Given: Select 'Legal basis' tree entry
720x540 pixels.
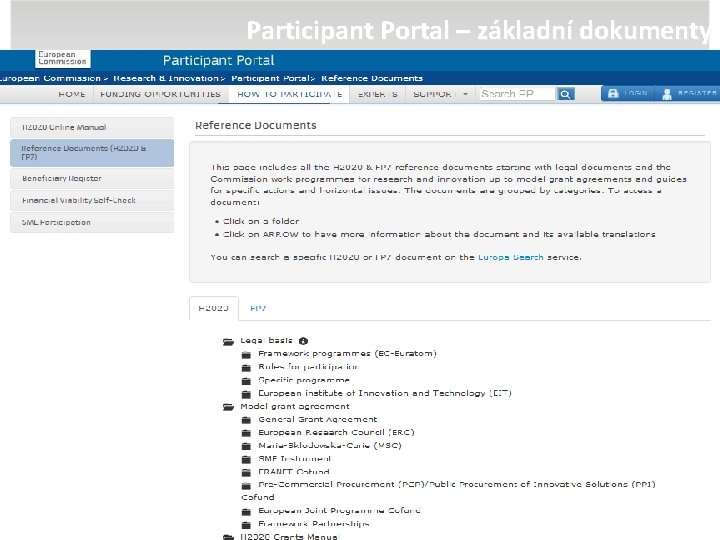Looking at the screenshot, I should point(266,340).
